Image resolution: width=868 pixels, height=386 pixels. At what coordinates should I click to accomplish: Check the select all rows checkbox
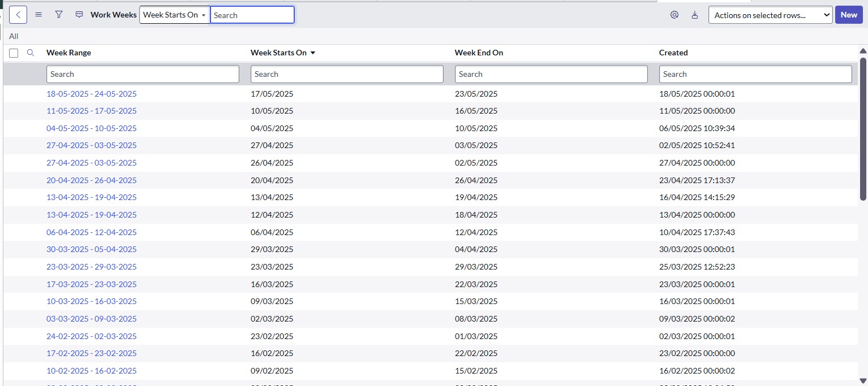(14, 53)
